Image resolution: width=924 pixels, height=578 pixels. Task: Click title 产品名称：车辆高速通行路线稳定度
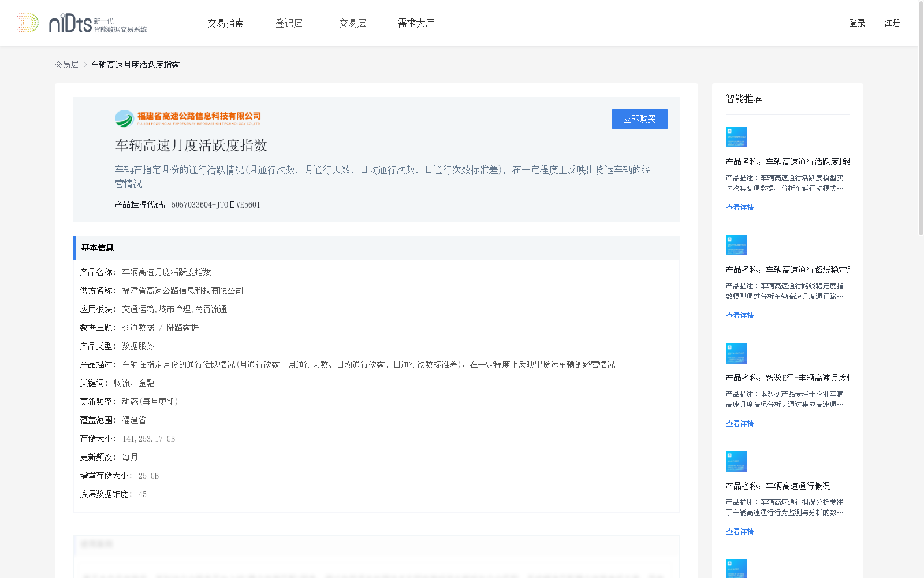coord(788,270)
